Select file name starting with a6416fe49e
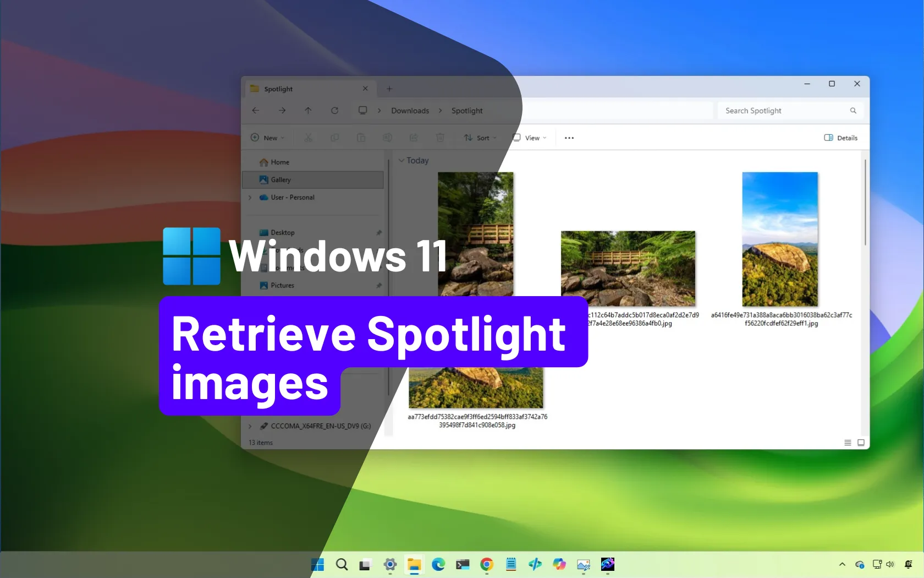 (x=782, y=319)
